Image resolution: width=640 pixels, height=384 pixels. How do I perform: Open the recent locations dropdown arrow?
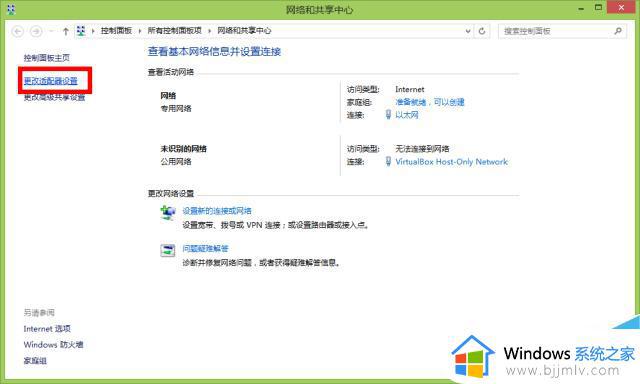(x=51, y=31)
